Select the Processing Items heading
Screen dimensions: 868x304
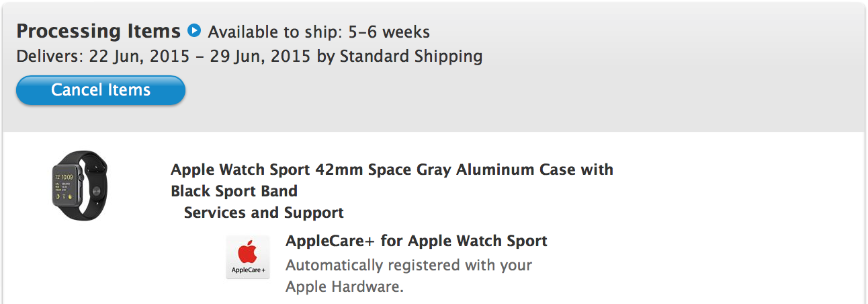[98, 31]
